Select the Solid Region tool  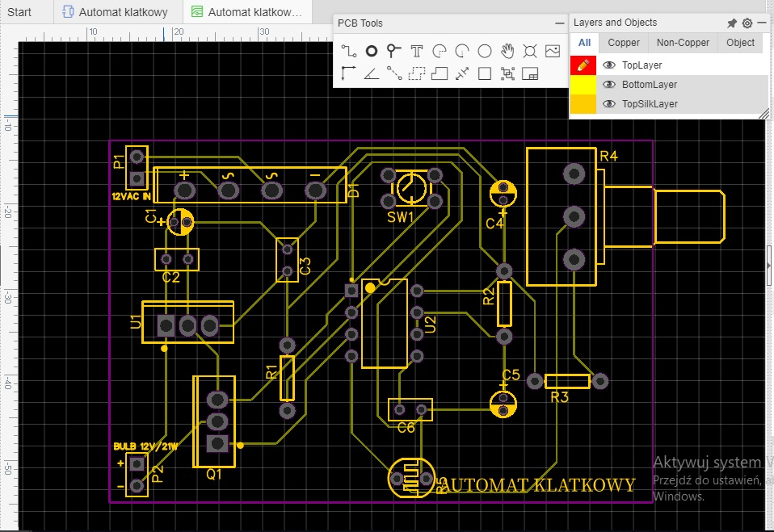440,73
